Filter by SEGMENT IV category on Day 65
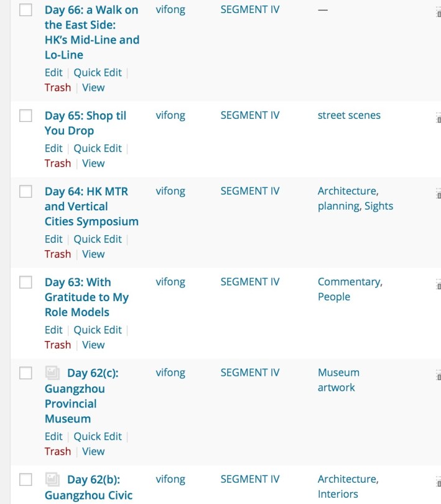 pyautogui.click(x=250, y=115)
